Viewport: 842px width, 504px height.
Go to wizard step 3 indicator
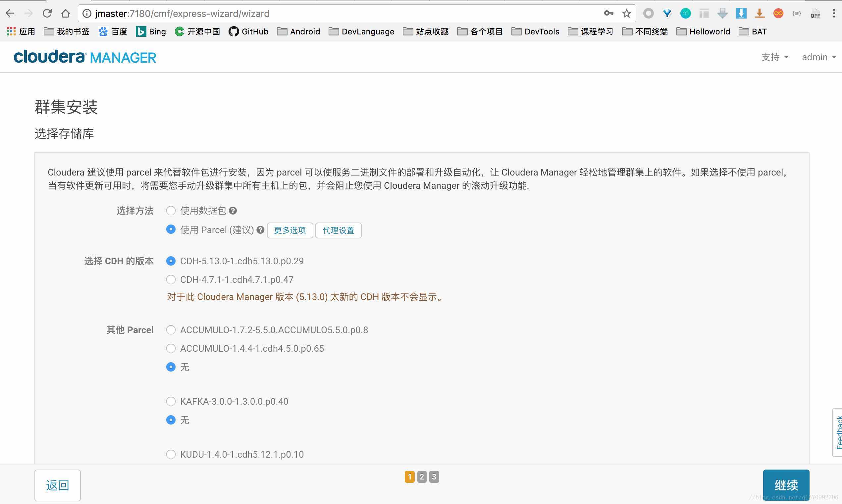point(434,477)
